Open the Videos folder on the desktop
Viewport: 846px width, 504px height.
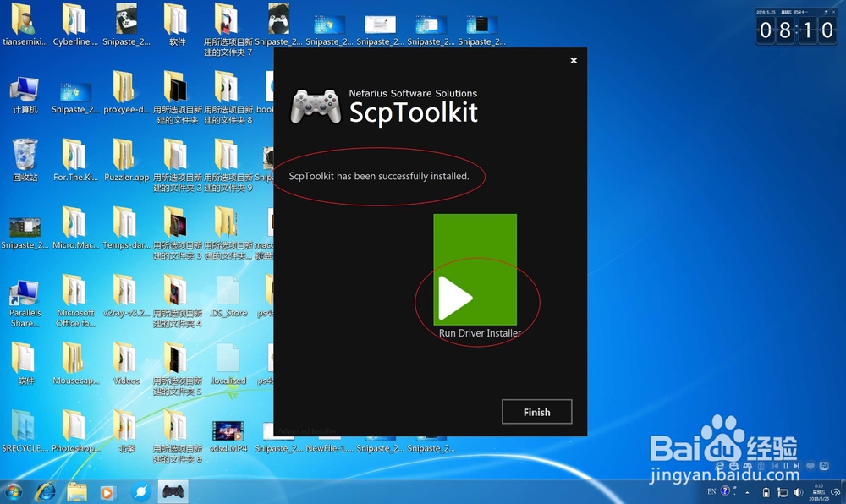point(126,364)
